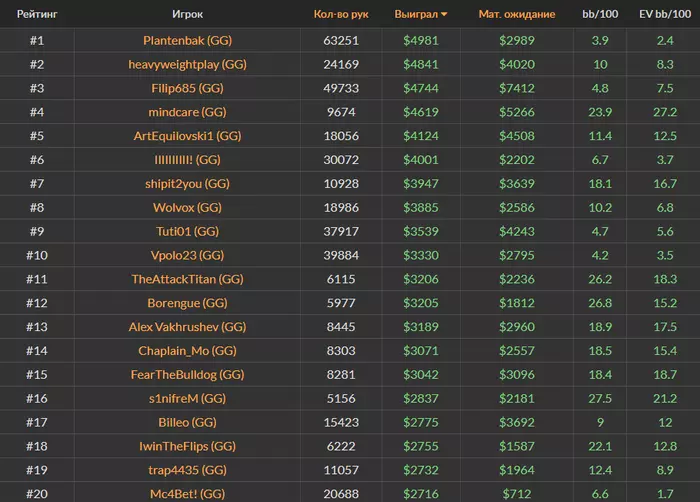Select IwinTheFlips (GG) player
The height and width of the screenshot is (502, 700).
click(188, 446)
